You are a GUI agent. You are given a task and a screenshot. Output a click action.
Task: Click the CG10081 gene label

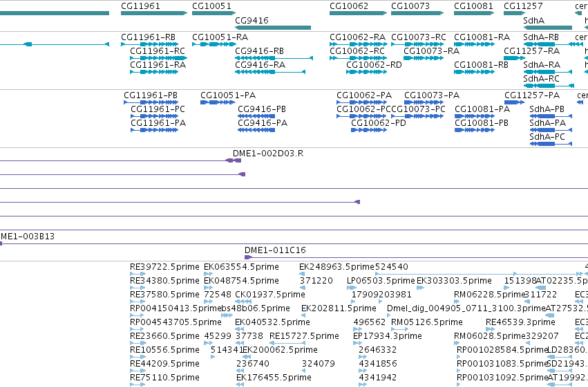coord(473,6)
